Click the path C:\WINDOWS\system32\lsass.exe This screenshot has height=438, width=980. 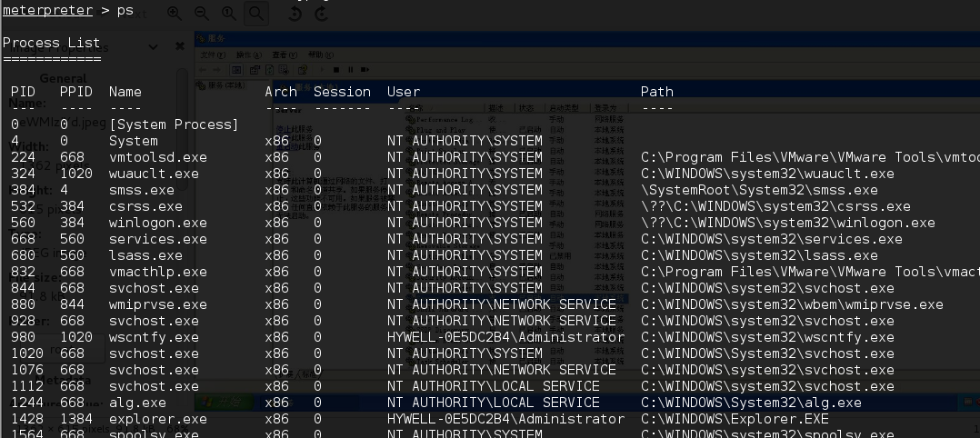coord(759,255)
